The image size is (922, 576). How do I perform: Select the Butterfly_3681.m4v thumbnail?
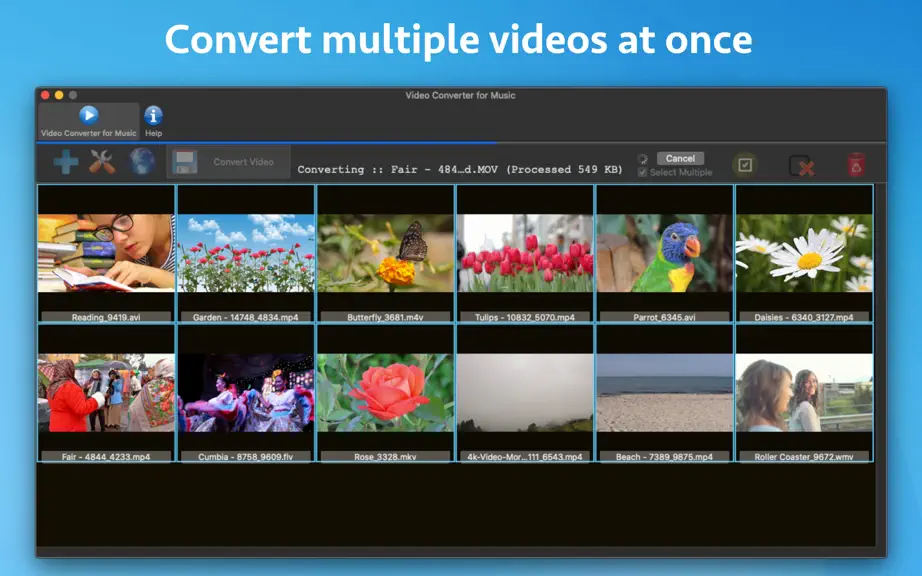click(x=385, y=253)
